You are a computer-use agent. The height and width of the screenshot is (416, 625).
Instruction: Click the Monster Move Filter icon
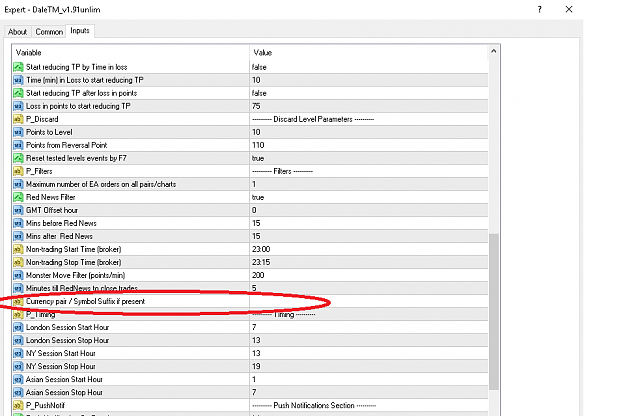[18, 275]
